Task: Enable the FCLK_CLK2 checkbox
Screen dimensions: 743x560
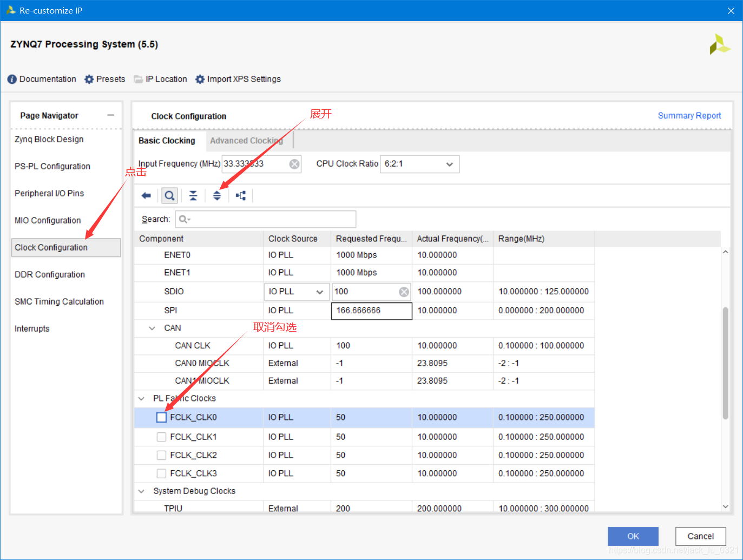Action: [161, 455]
